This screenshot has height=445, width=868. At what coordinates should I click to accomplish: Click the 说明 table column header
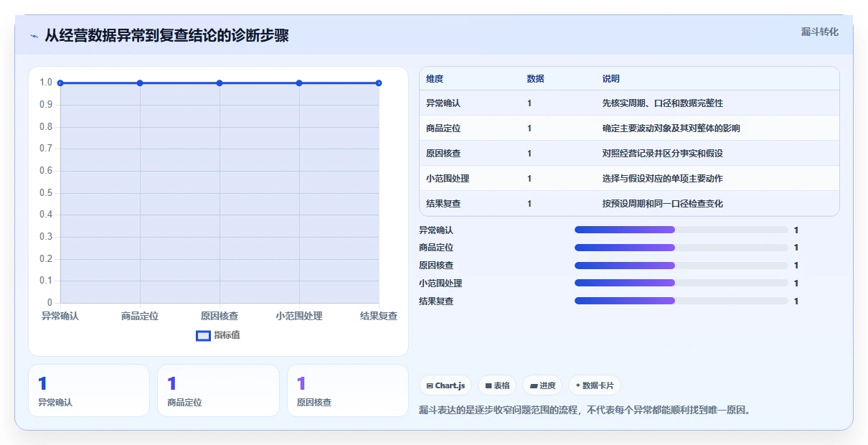click(x=611, y=79)
